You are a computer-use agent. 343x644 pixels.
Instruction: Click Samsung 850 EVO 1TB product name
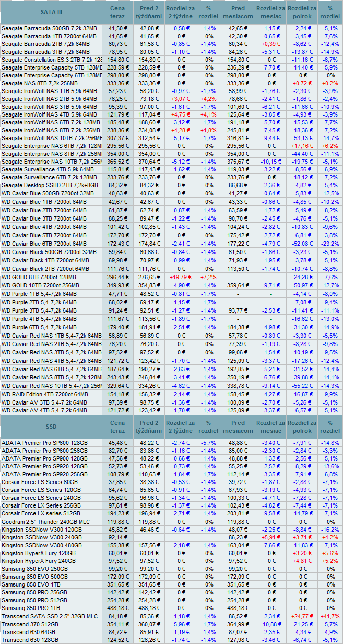tap(32, 584)
